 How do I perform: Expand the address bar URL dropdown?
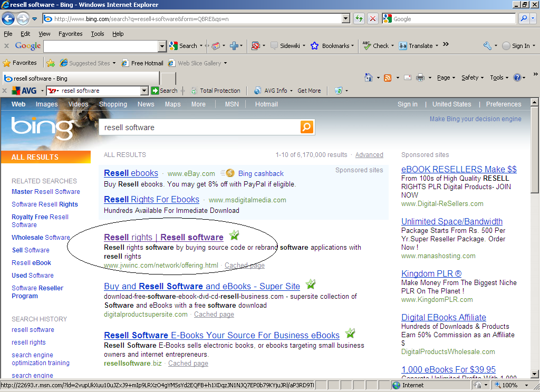tap(345, 18)
